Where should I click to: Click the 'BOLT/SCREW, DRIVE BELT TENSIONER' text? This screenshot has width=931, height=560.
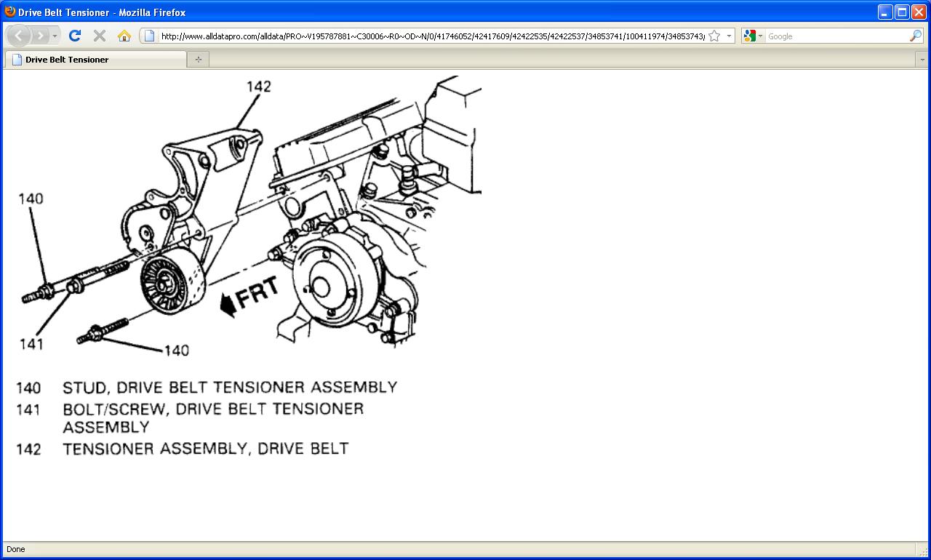pyautogui.click(x=213, y=409)
